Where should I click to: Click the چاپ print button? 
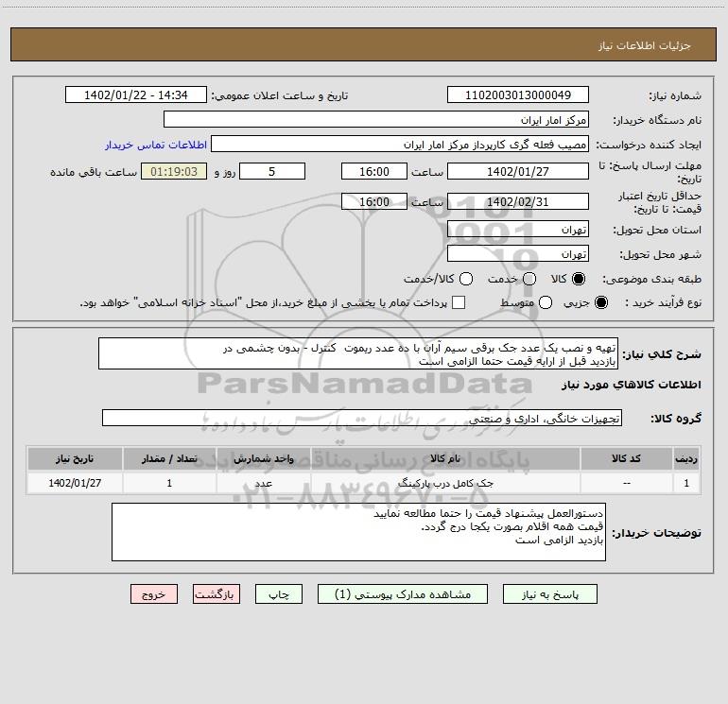pyautogui.click(x=279, y=594)
